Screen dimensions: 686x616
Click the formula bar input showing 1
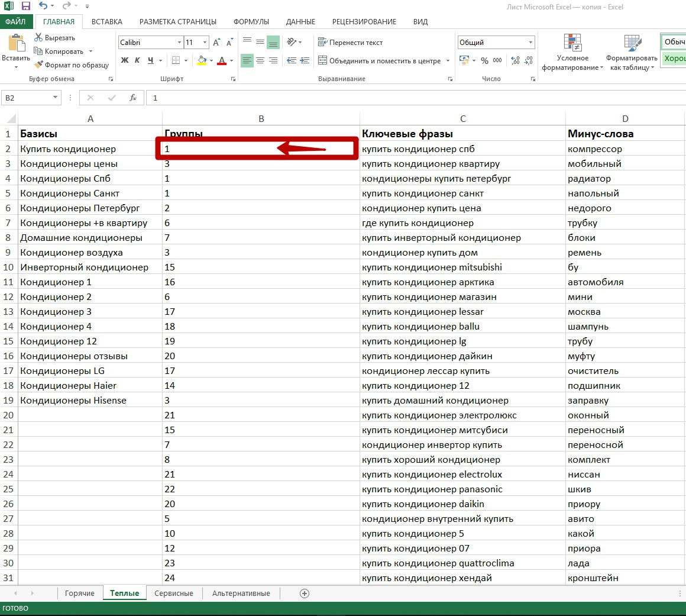pos(416,98)
